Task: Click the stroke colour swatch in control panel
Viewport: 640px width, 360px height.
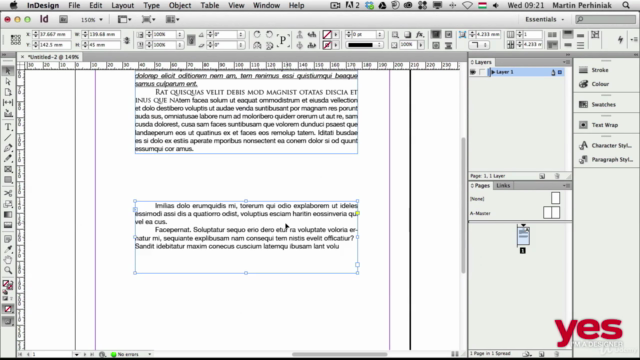Action: [x=327, y=45]
